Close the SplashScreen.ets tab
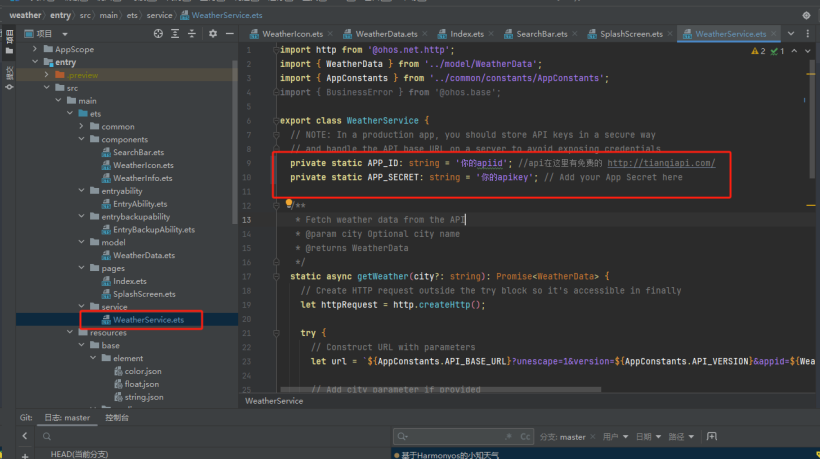 669,34
